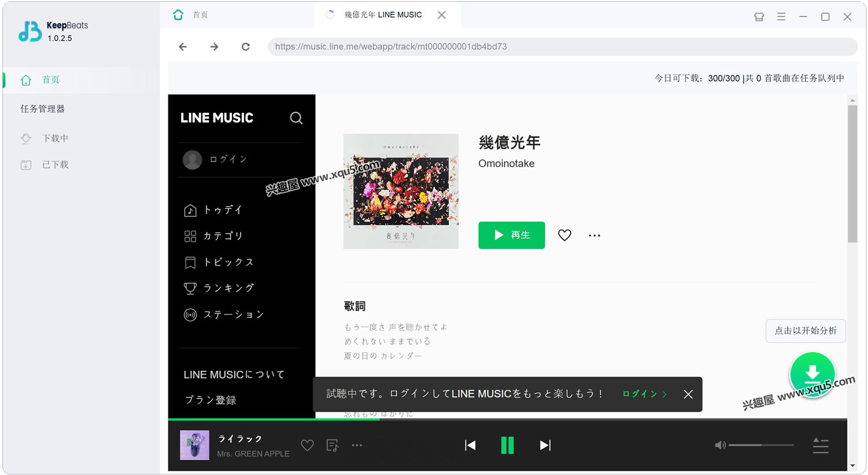Image resolution: width=868 pixels, height=475 pixels.
Task: Click the 歌詞 heading
Action: point(355,307)
